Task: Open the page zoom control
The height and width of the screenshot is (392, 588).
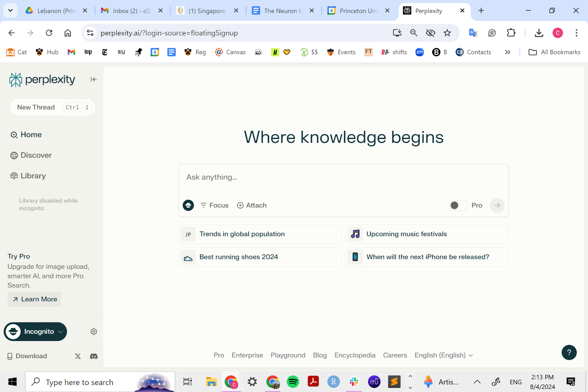Action: 413,33
